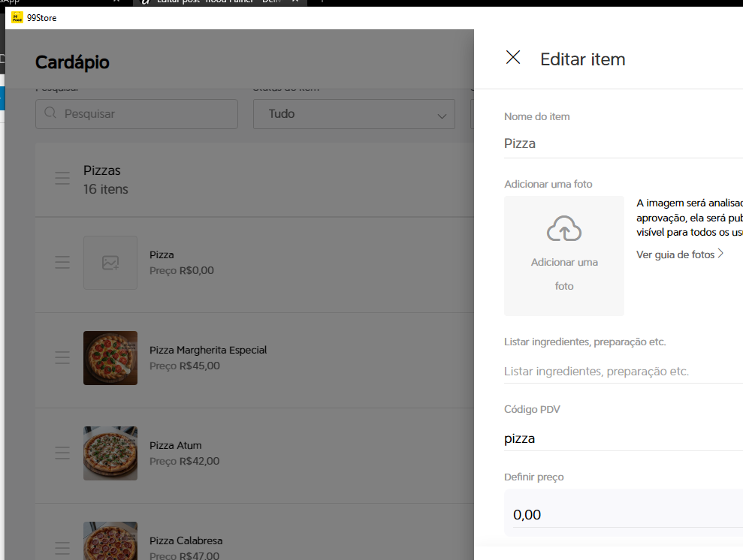The width and height of the screenshot is (743, 560).
Task: Click placeholder image of Pizza item
Action: tap(110, 263)
